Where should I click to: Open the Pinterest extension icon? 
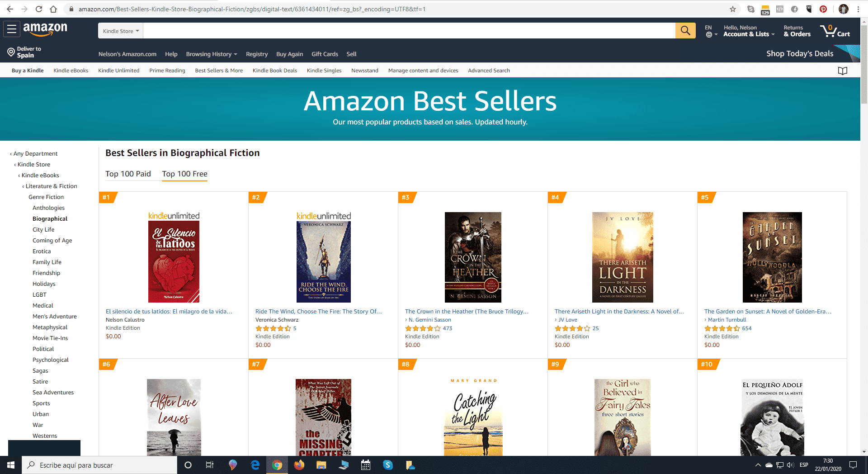tap(823, 9)
